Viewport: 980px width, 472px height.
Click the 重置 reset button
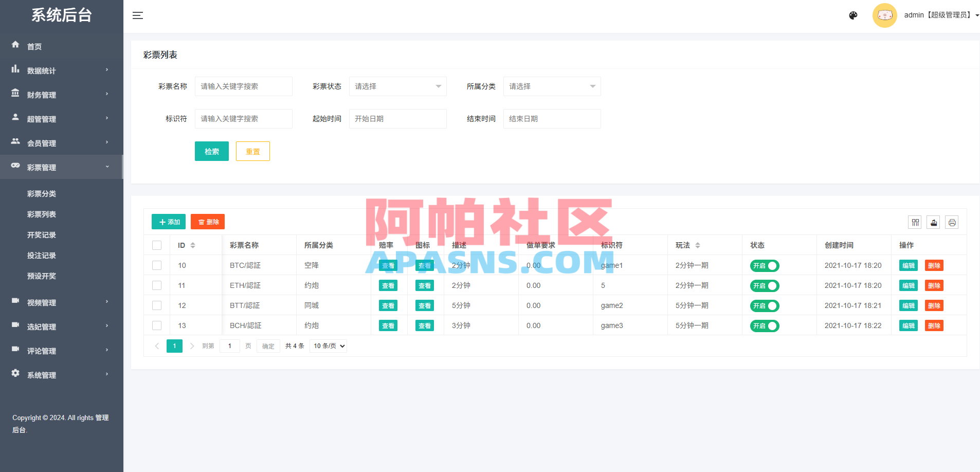click(253, 151)
